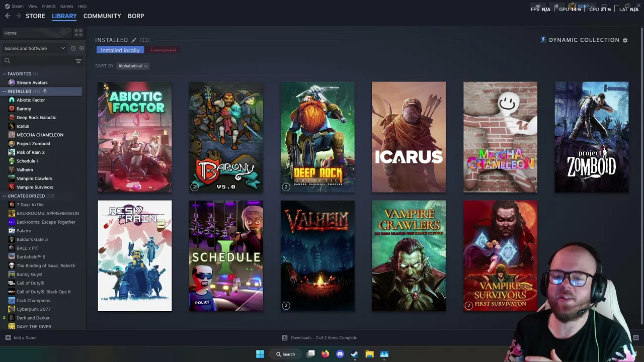The image size is (644, 362).
Task: Open the Help menu
Action: 82,6
